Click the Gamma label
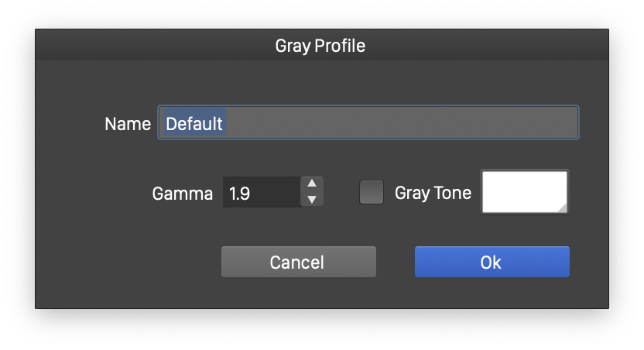 pos(183,194)
